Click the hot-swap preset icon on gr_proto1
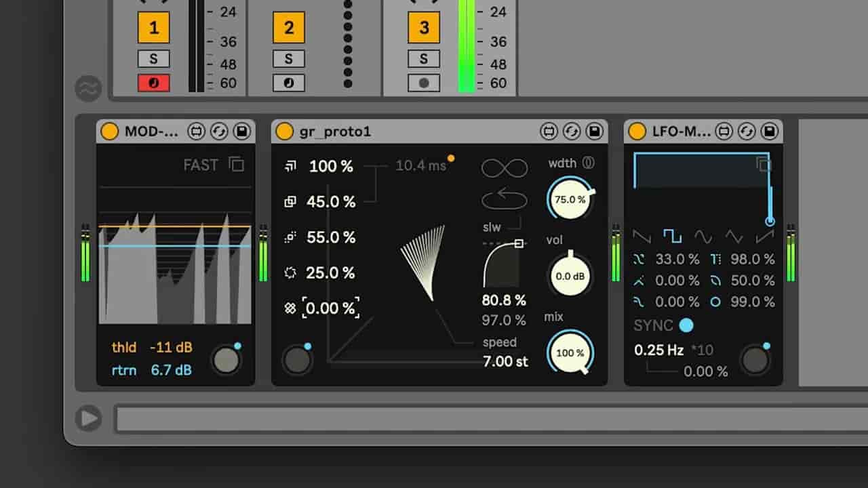The image size is (868, 488). (x=571, y=131)
